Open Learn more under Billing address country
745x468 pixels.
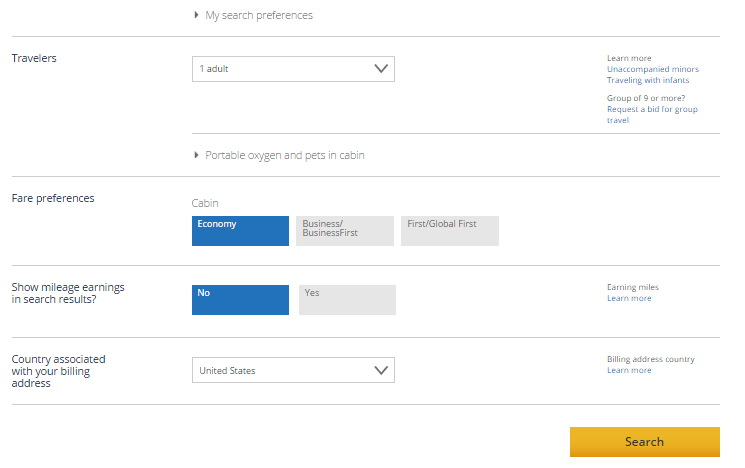pyautogui.click(x=629, y=370)
